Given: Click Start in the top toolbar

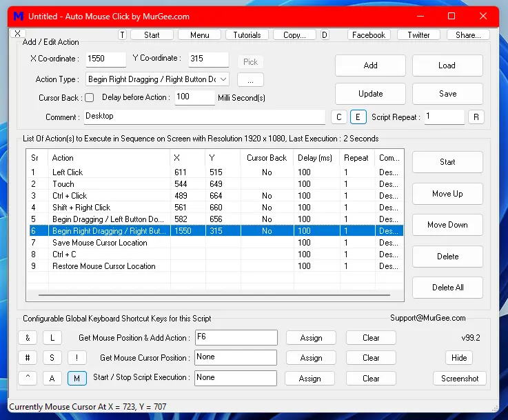Looking at the screenshot, I should 152,35.
